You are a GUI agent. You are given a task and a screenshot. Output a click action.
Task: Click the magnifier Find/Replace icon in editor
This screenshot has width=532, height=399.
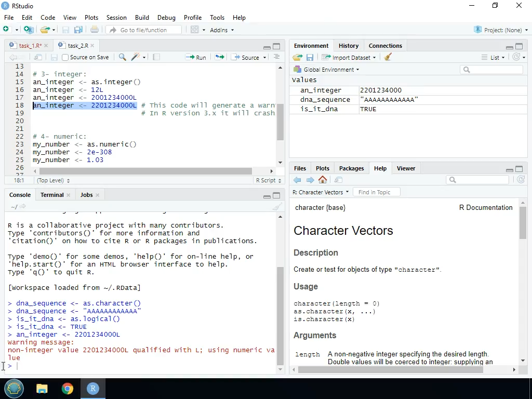point(123,57)
